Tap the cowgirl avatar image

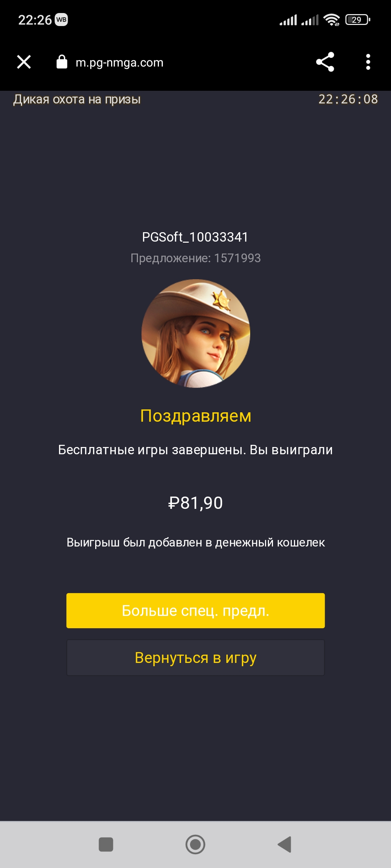(x=195, y=333)
